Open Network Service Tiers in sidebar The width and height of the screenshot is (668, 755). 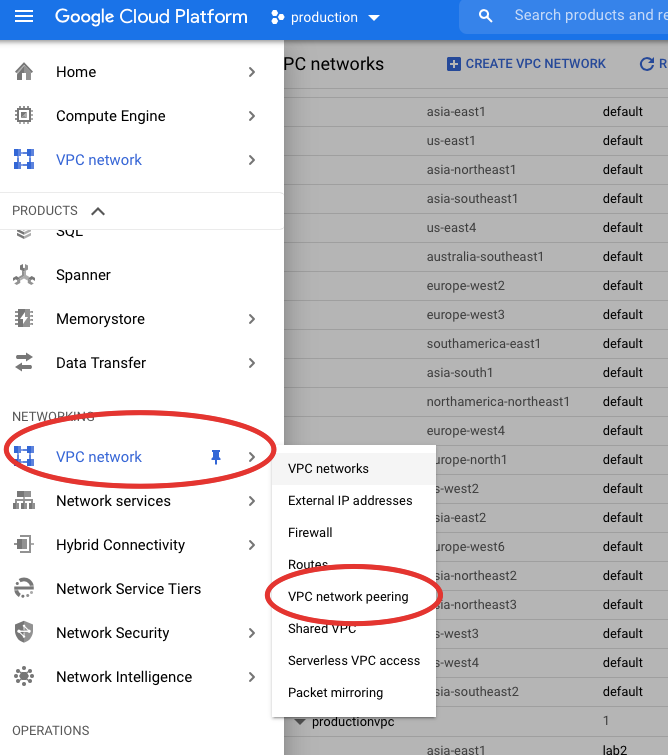click(x=128, y=589)
